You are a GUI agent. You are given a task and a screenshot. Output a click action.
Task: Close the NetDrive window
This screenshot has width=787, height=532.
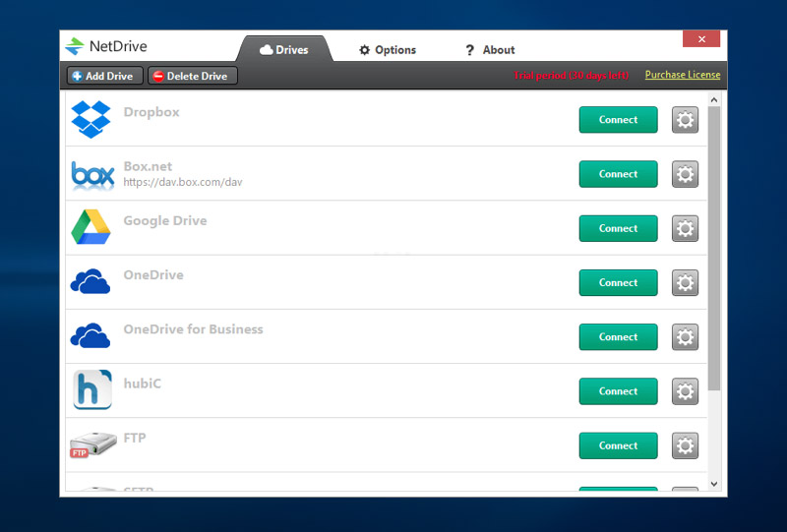[701, 38]
